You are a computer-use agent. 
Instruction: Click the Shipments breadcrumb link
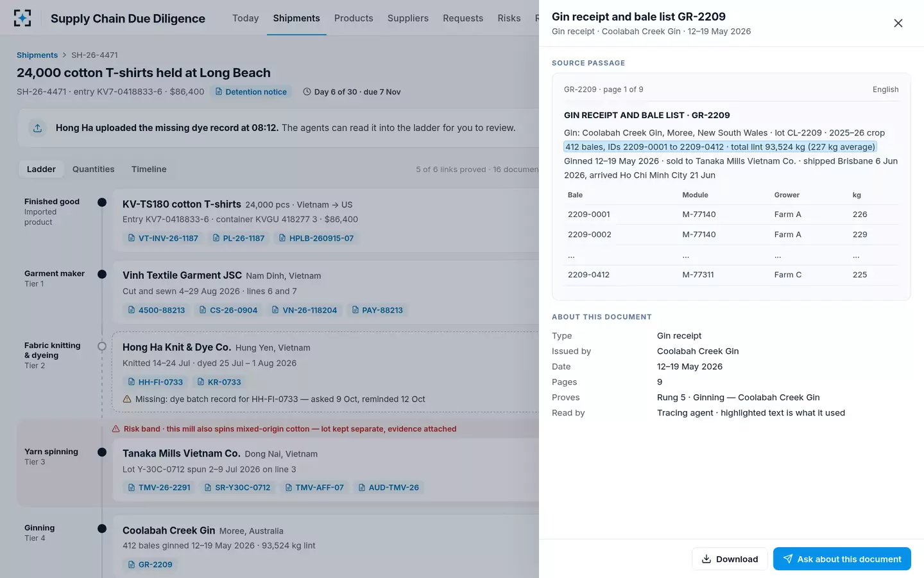37,55
